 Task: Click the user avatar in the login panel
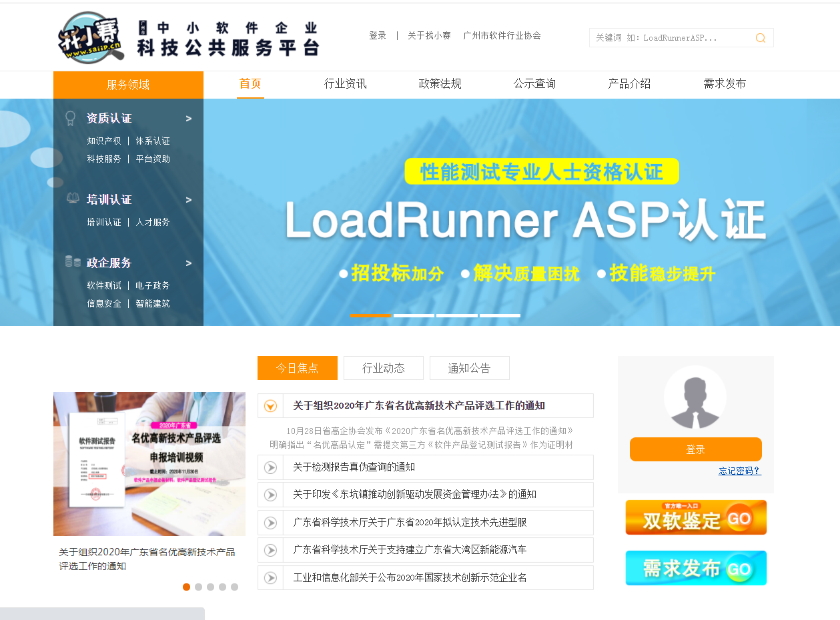click(x=695, y=397)
